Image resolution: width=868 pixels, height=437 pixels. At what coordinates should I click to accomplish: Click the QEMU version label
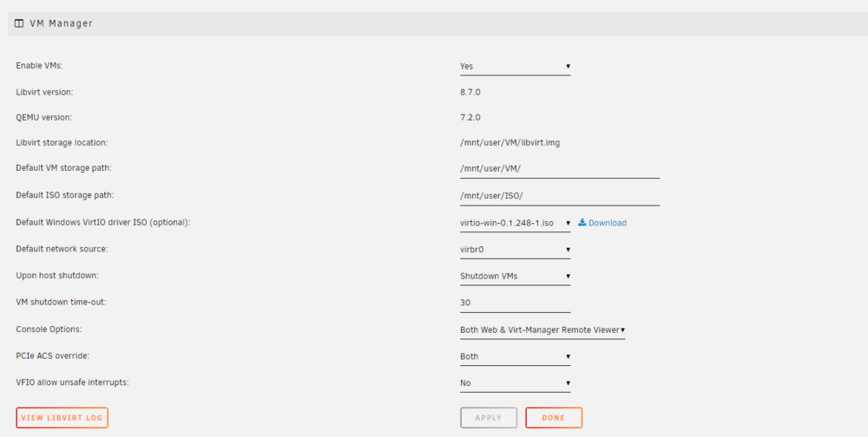point(44,117)
